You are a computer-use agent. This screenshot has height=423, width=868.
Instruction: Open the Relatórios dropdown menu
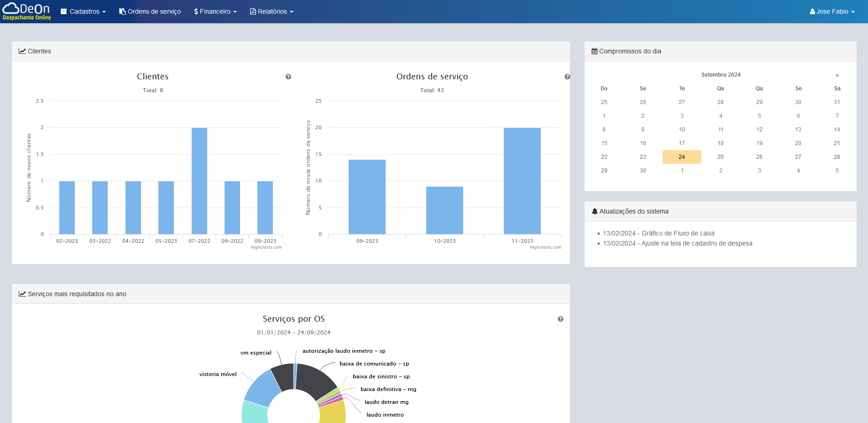tap(272, 11)
